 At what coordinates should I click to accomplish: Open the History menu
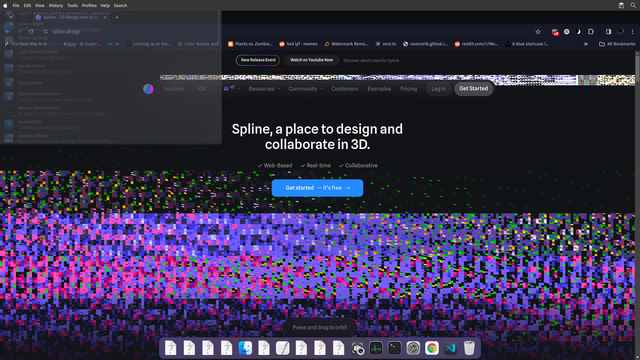point(56,5)
